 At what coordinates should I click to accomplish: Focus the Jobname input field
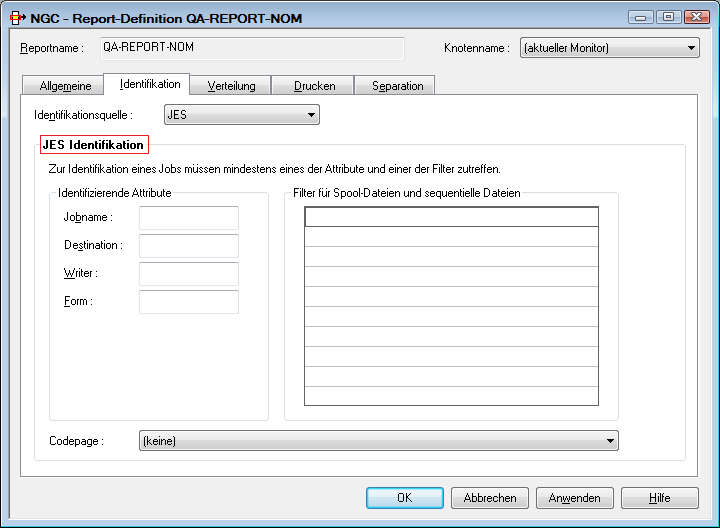[189, 218]
